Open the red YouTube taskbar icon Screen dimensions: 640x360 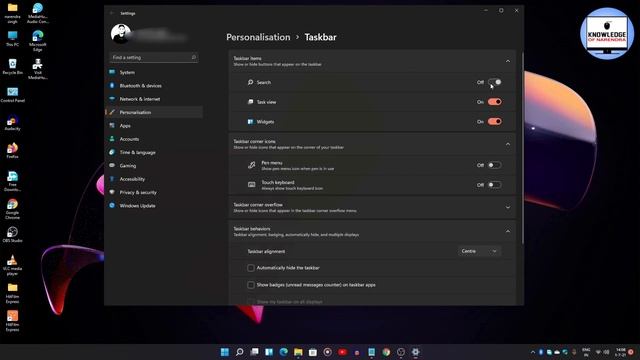coord(342,352)
